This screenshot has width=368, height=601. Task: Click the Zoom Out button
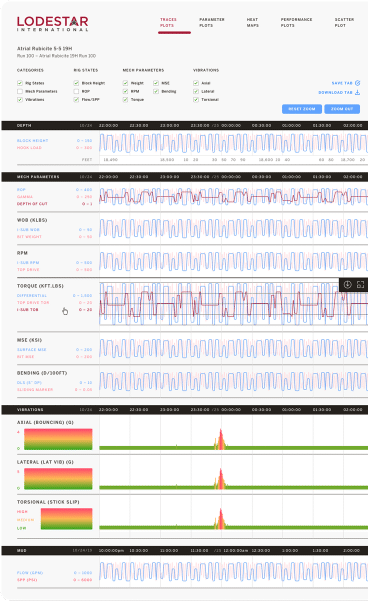342,109
